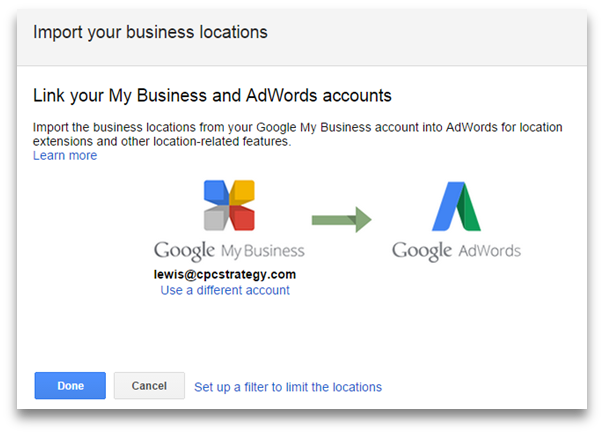Cancel the import dialog
This screenshot has width=604, height=434.
point(149,385)
